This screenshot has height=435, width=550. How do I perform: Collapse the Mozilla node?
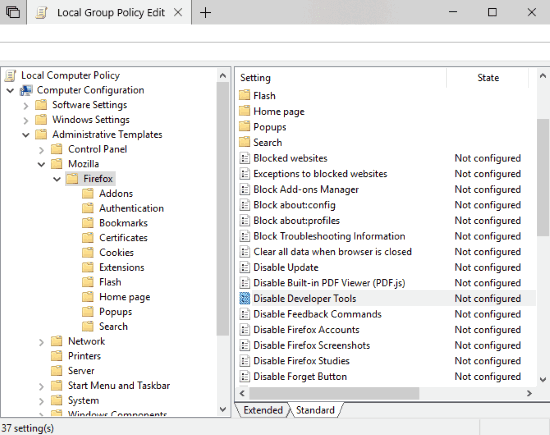tap(41, 164)
